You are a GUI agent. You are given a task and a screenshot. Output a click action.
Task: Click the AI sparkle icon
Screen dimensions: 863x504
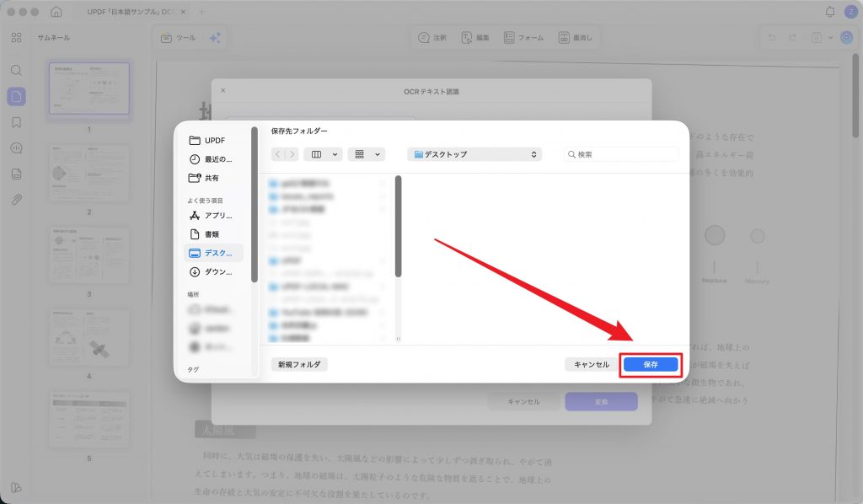[215, 37]
